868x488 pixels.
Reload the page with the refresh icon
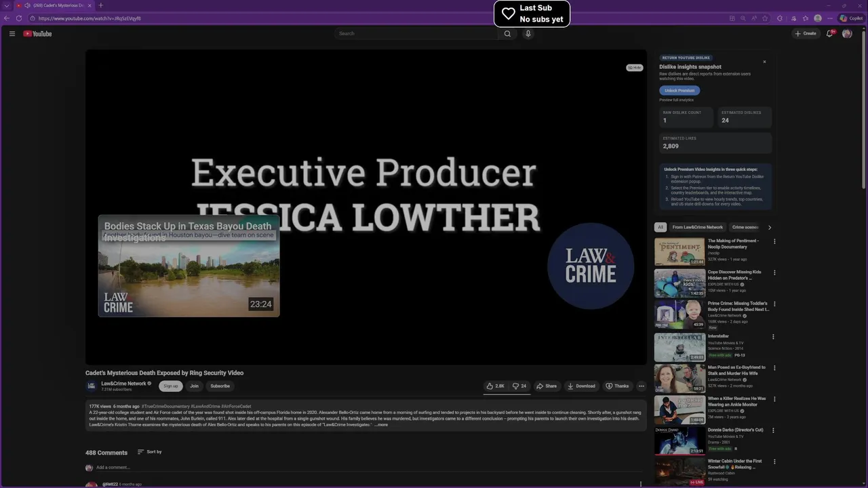19,18
